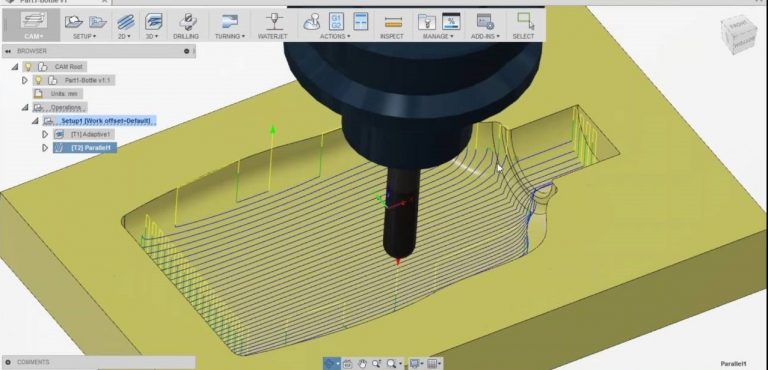The width and height of the screenshot is (768, 370).
Task: Click the Inspect measure tool
Action: click(392, 23)
